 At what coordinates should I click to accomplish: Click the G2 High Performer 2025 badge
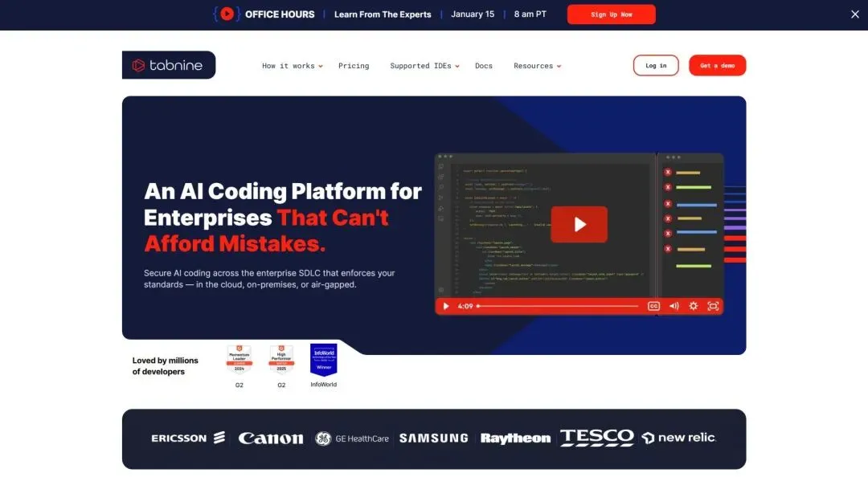pyautogui.click(x=281, y=360)
